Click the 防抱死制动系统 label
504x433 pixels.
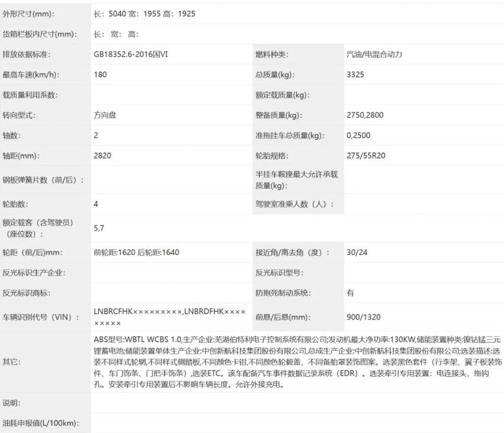point(283,293)
